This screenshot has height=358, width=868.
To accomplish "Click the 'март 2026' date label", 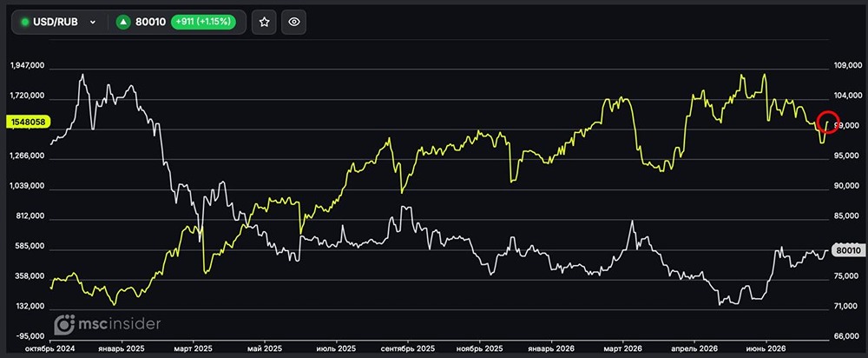I will (622, 348).
